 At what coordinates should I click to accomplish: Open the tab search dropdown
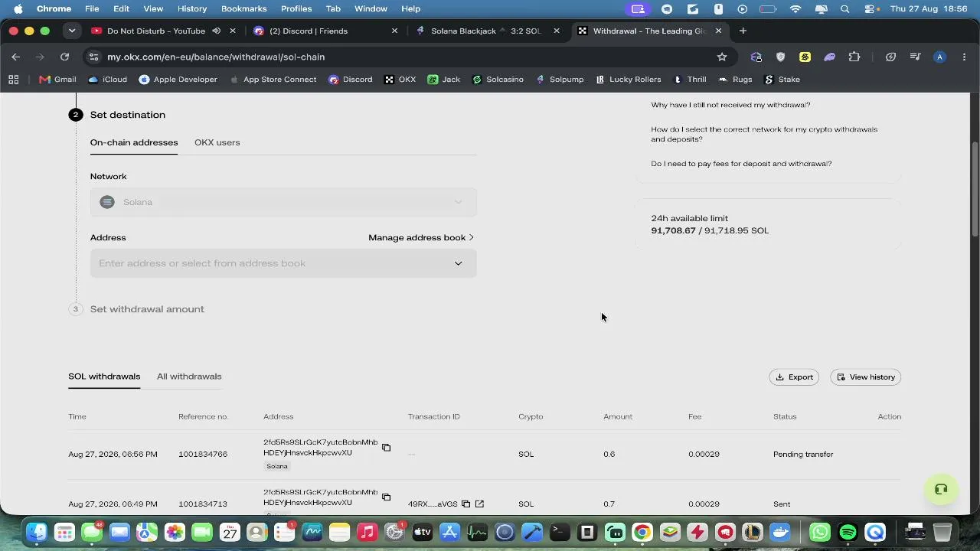tap(72, 31)
